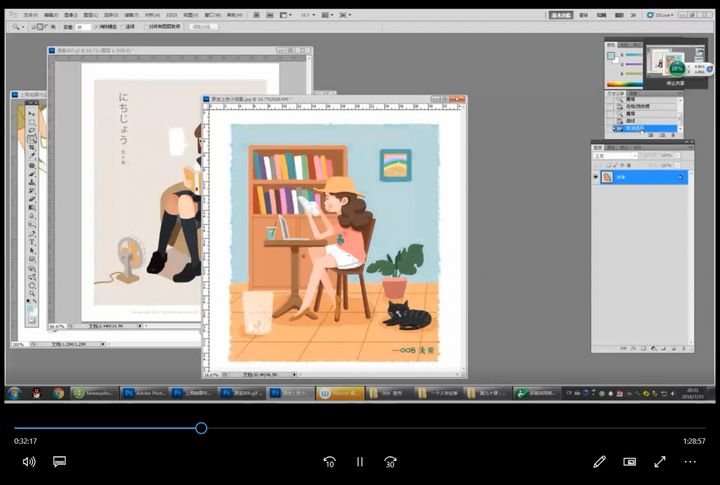Switch to the 基本功能 workspace
This screenshot has width=720, height=485.
[560, 15]
